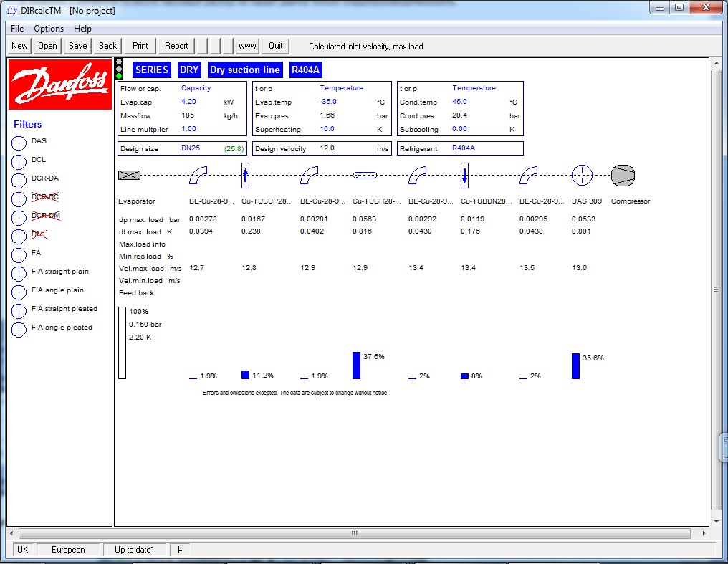
Task: Edit the Evap.cap 4.20 value
Action: coord(188,102)
